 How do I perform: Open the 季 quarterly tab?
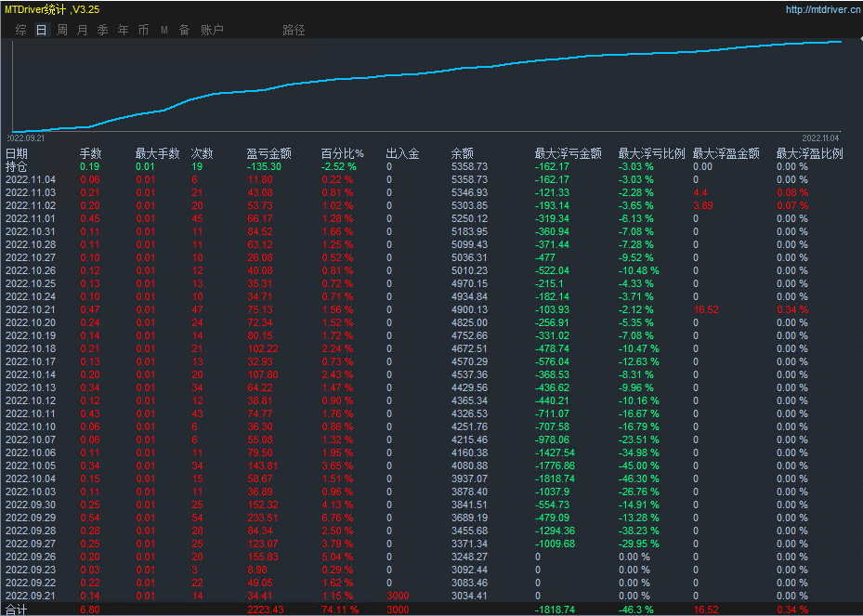102,30
